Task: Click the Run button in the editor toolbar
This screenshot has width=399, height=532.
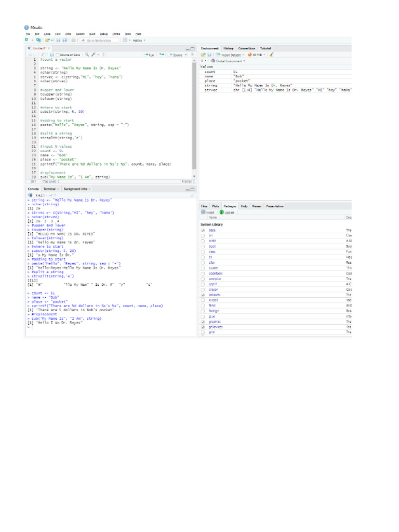Action: pyautogui.click(x=149, y=55)
